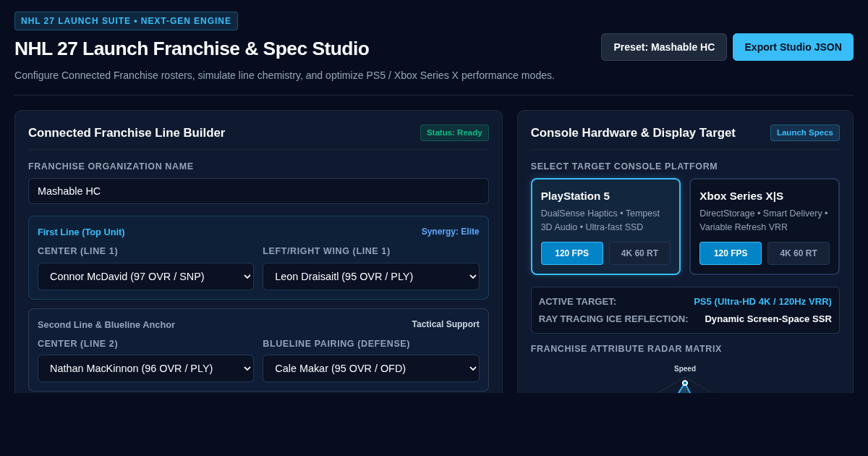Click the NHL 27 Launch Suite tag
The width and height of the screenshot is (868, 456).
pyautogui.click(x=126, y=21)
